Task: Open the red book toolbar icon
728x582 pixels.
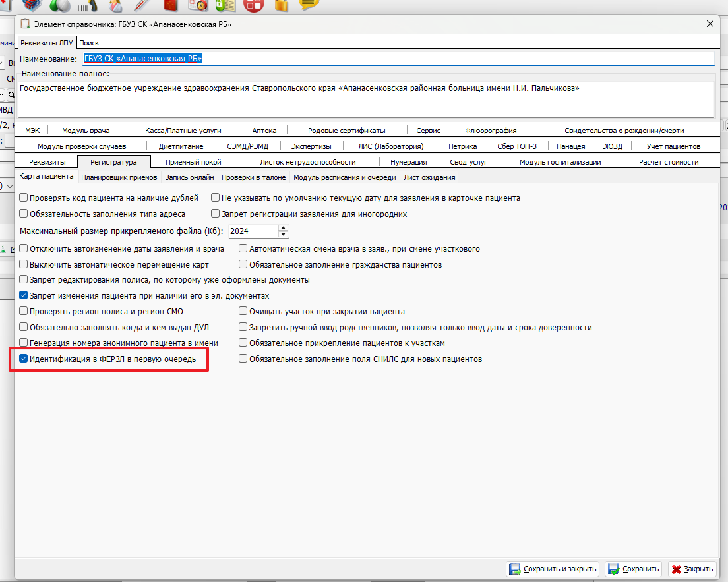Action: pyautogui.click(x=171, y=5)
